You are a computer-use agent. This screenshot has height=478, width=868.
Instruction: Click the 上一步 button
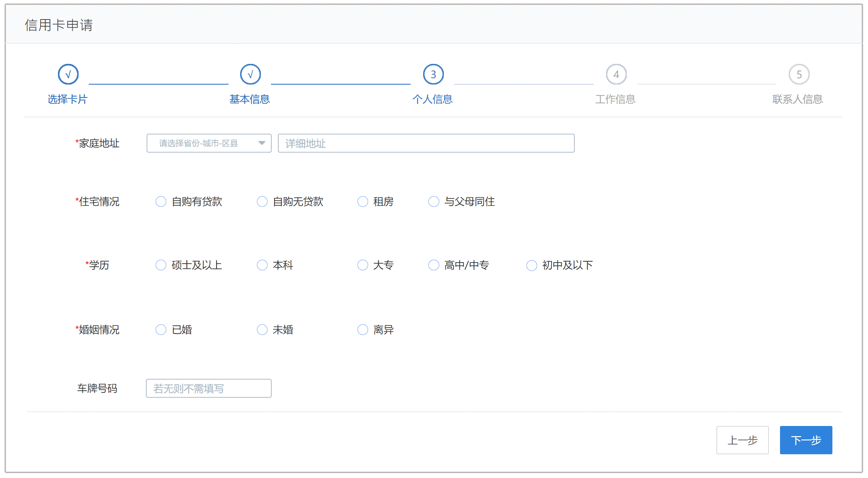tap(743, 440)
